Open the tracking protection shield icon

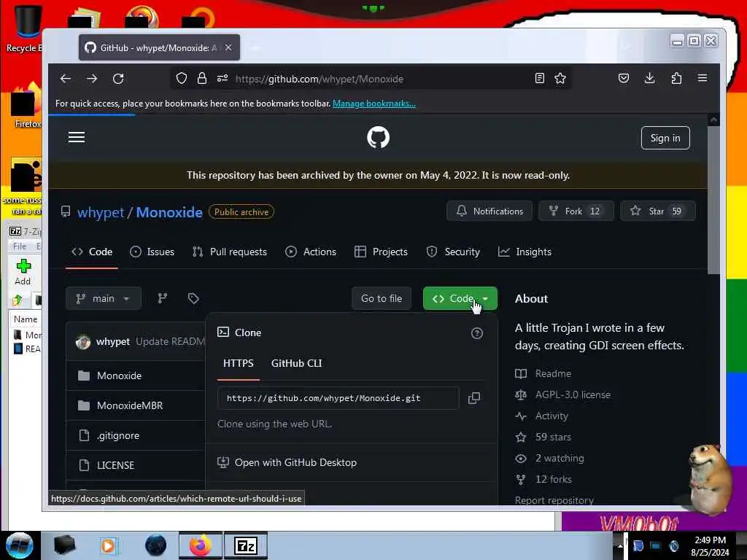tap(182, 79)
